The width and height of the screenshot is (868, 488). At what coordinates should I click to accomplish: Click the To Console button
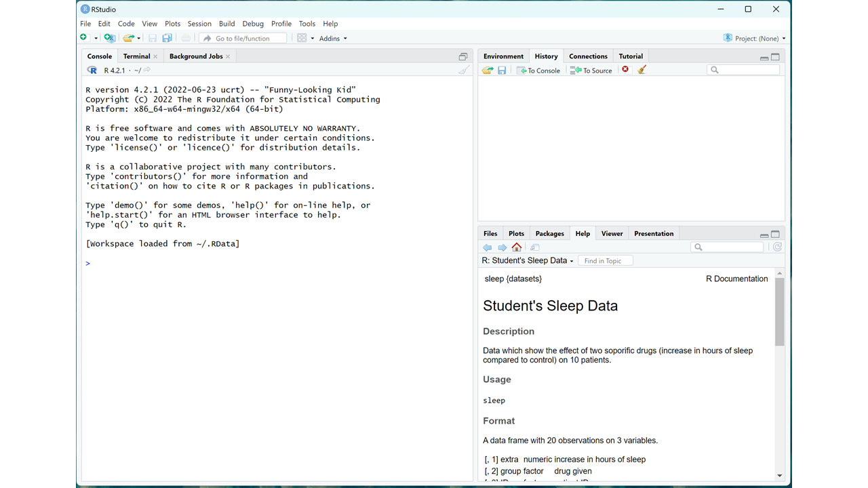[538, 70]
